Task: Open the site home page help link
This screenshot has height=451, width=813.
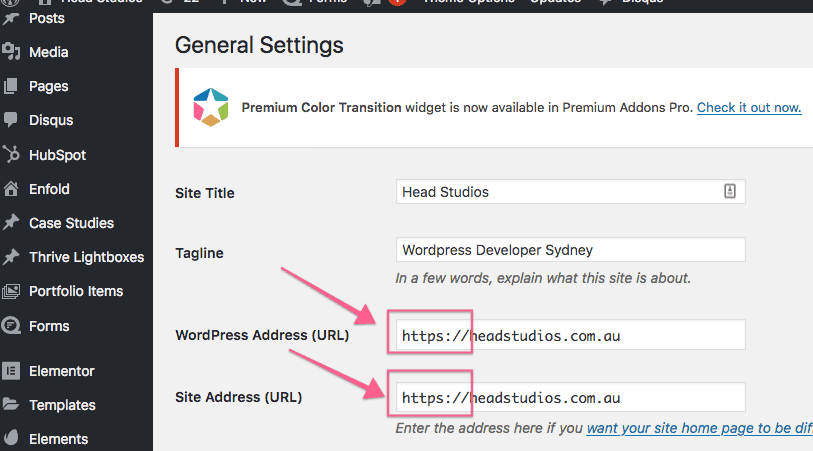Action: coord(699,428)
